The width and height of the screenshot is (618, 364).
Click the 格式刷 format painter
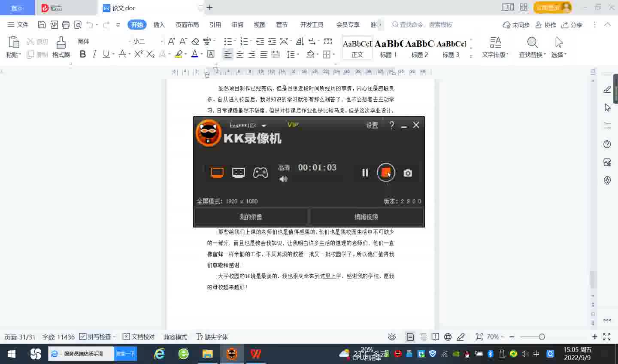tap(61, 47)
